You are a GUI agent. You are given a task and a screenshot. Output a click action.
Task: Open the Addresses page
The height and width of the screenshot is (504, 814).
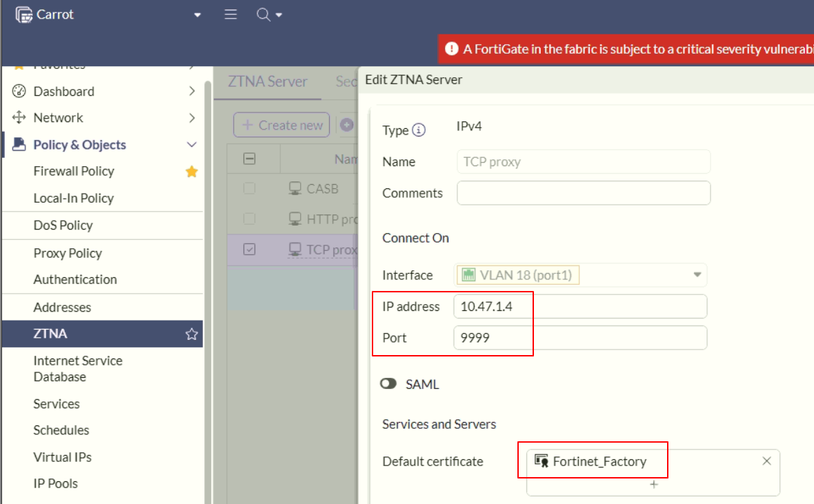click(62, 308)
